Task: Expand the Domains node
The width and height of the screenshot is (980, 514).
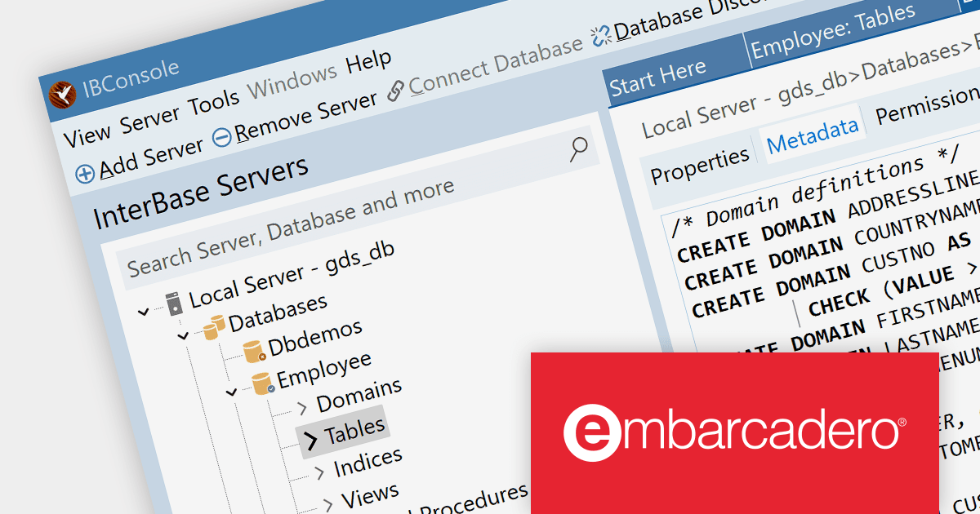Action: pos(302,406)
